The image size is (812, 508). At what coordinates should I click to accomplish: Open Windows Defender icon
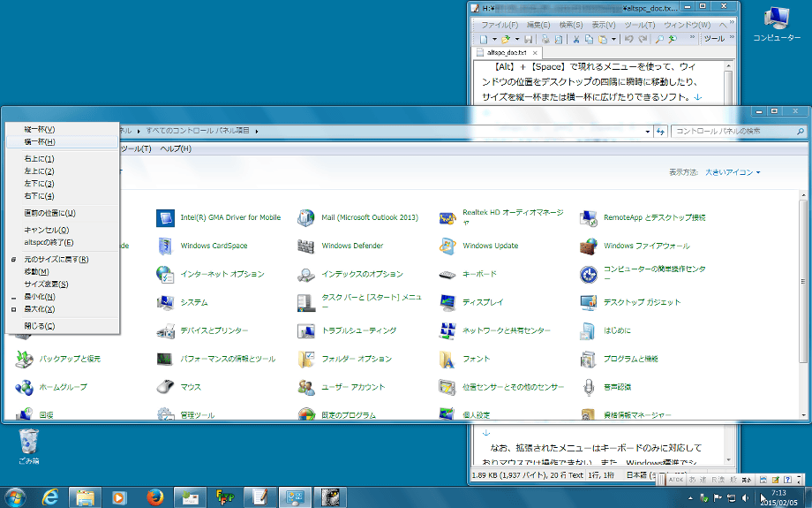point(306,246)
